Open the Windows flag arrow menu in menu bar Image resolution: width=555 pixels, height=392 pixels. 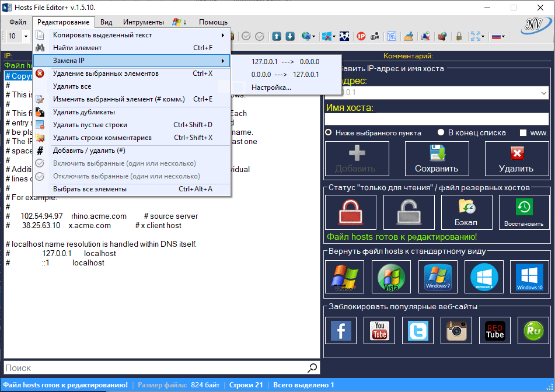(x=180, y=22)
